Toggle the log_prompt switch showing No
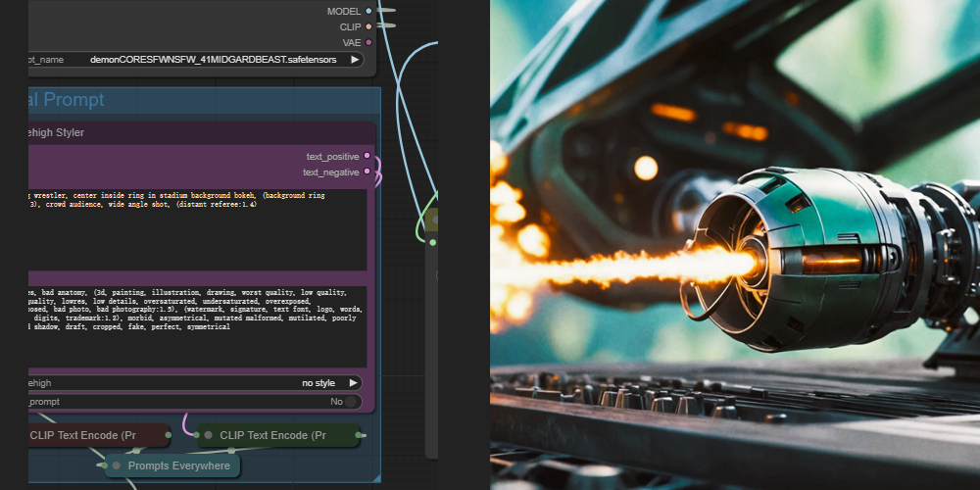980x490 pixels. pos(195,401)
